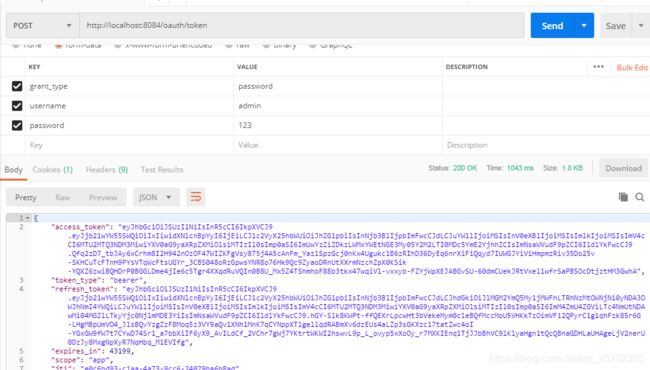Open the Save button arrow menu
This screenshot has height=370, width=650.
point(641,26)
